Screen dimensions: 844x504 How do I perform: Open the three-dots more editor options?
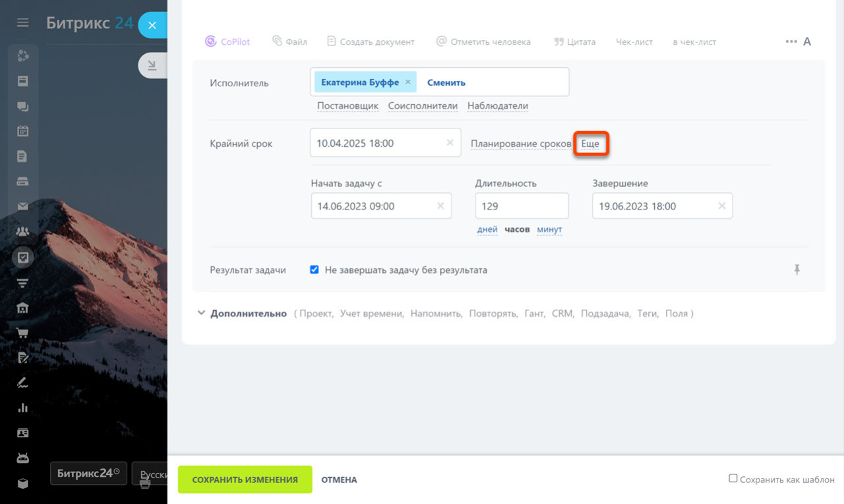791,42
